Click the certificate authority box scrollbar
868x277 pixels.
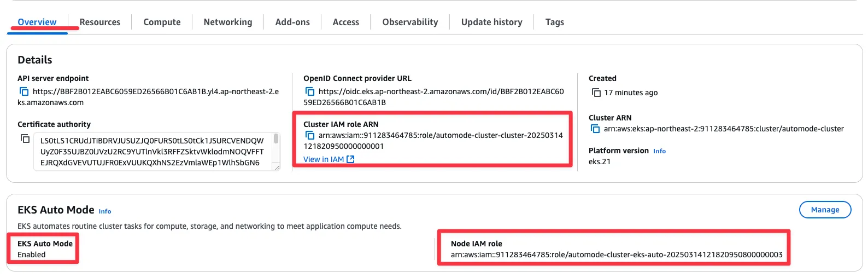tap(276, 138)
